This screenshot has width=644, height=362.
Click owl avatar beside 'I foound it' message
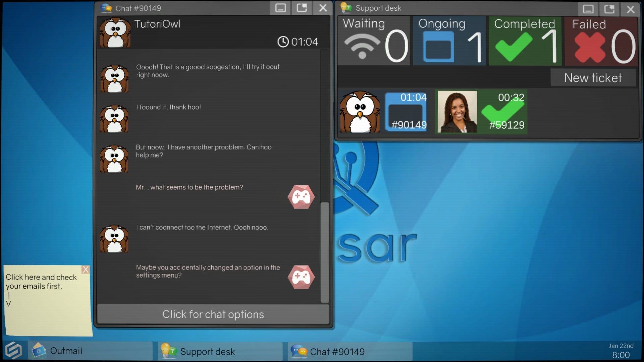click(x=114, y=119)
